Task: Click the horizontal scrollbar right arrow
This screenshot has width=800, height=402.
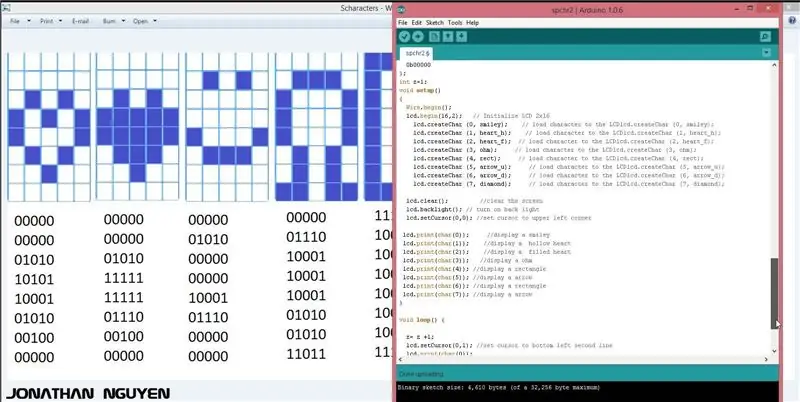Action: click(x=766, y=360)
